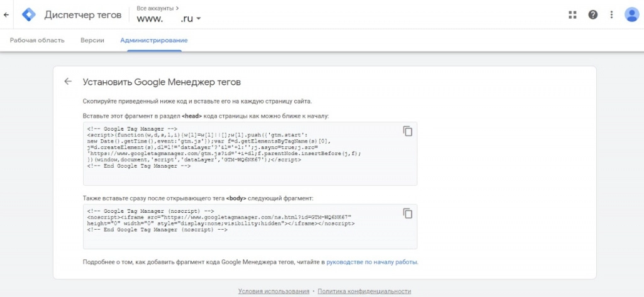Open the help question-mark icon

(592, 15)
